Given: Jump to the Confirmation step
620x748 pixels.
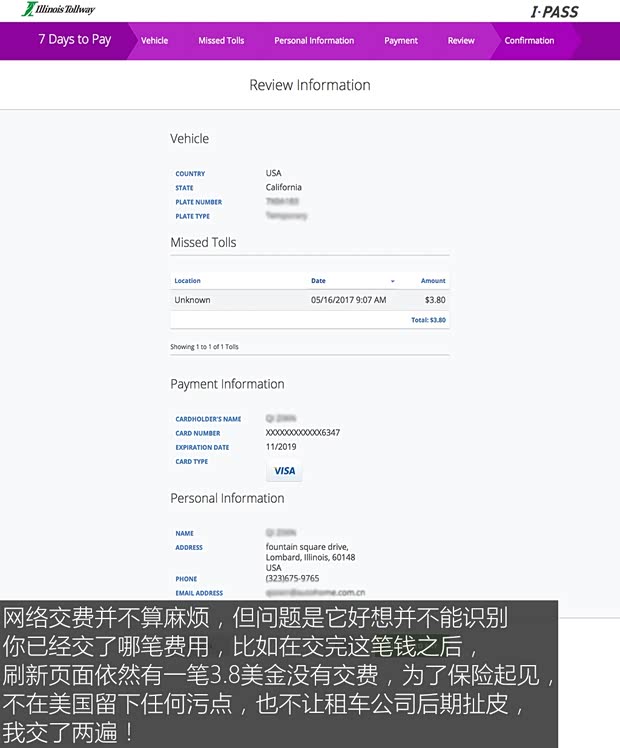Looking at the screenshot, I should 529,41.
